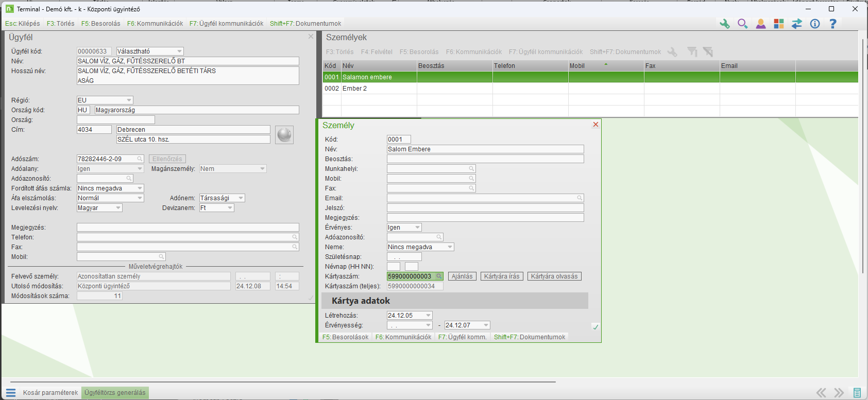The width and height of the screenshot is (868, 400).
Task: Close the Személy dialog with red X
Action: (x=595, y=125)
